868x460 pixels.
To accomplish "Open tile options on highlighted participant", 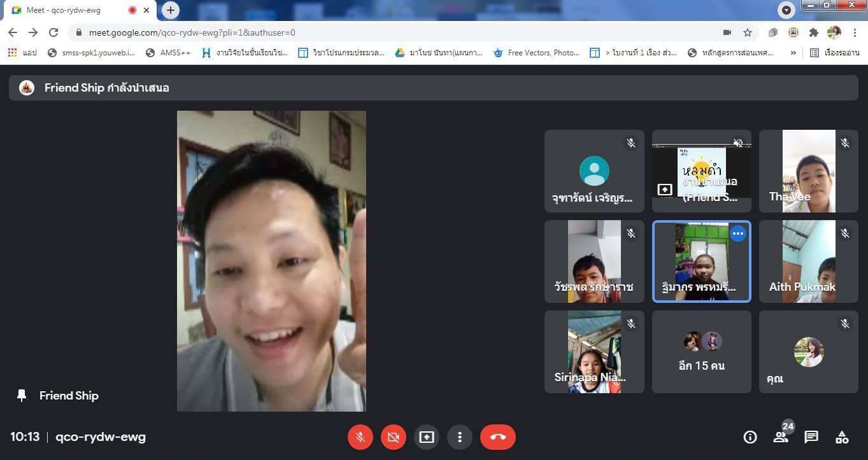I will tap(737, 233).
